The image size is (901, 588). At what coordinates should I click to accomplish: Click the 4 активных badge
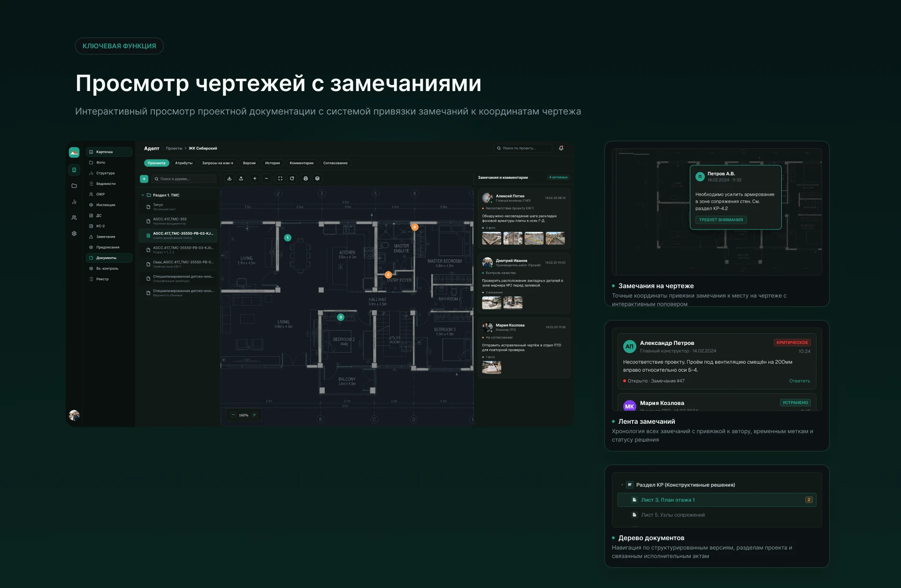[558, 177]
